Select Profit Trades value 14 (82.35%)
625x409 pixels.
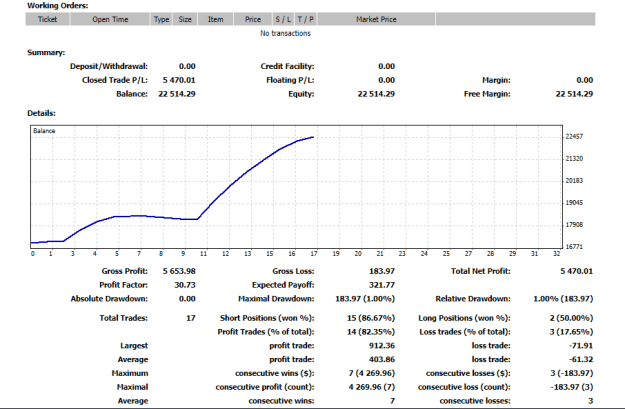click(371, 332)
